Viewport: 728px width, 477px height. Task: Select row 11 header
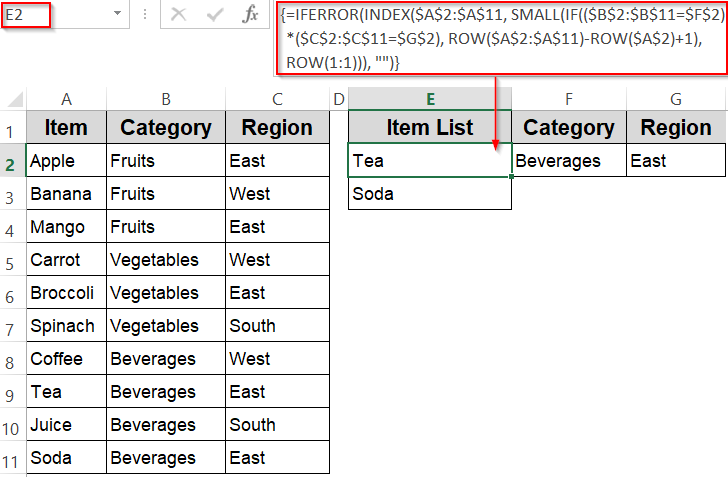[x=13, y=458]
